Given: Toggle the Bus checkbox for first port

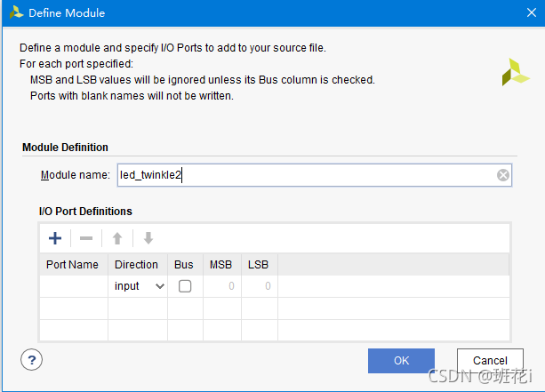Looking at the screenshot, I should coord(185,286).
